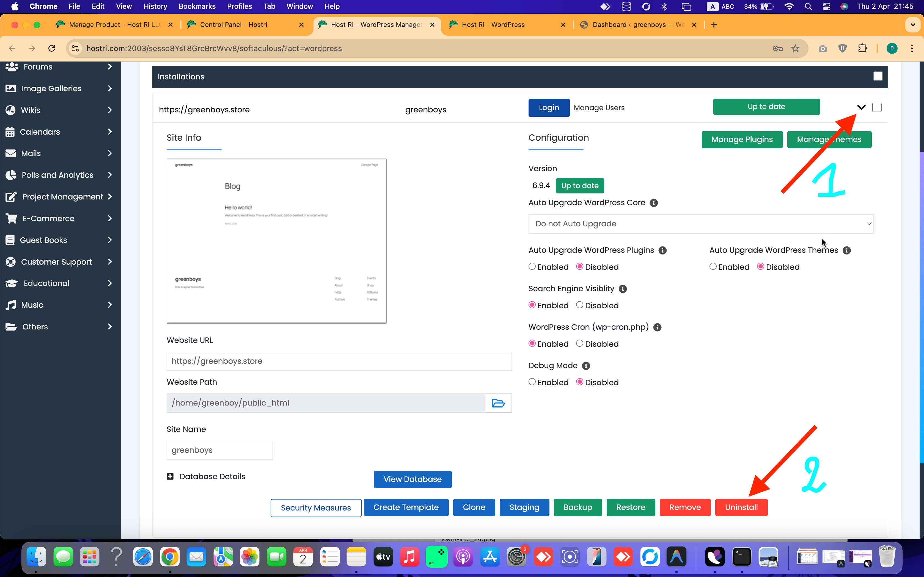This screenshot has height=577, width=924.
Task: Click the red Uninstall button
Action: click(741, 507)
